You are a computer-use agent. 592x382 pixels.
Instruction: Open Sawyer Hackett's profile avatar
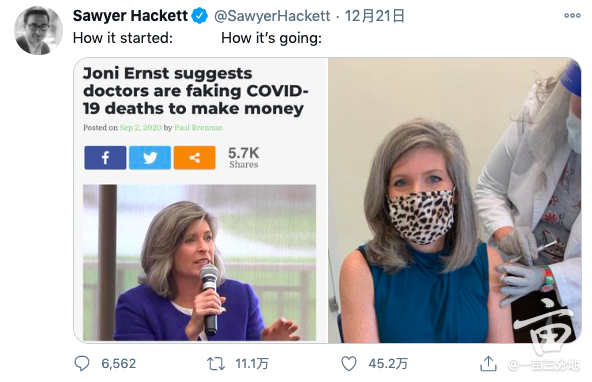coord(39,31)
